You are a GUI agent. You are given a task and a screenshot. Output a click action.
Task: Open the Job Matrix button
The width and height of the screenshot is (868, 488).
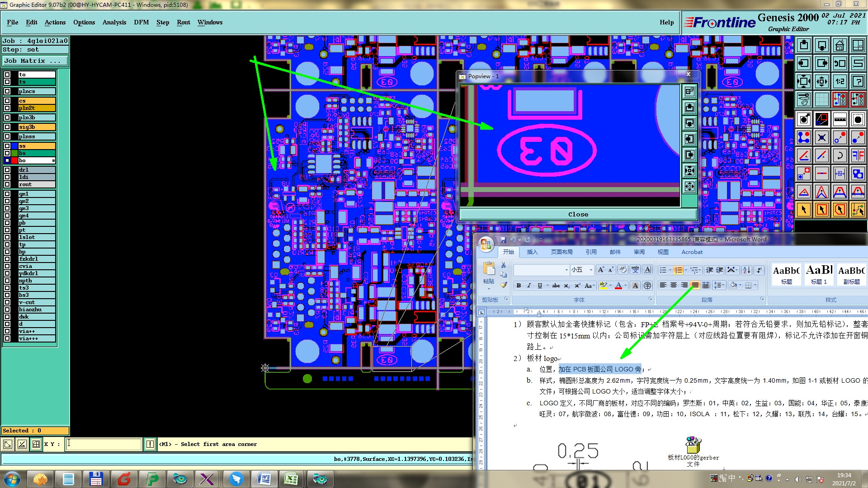(35, 61)
